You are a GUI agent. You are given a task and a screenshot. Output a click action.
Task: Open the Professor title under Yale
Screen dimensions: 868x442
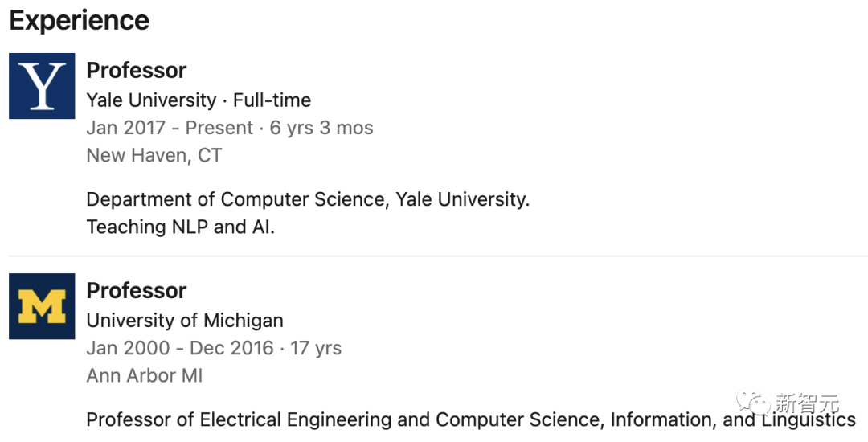pyautogui.click(x=137, y=71)
